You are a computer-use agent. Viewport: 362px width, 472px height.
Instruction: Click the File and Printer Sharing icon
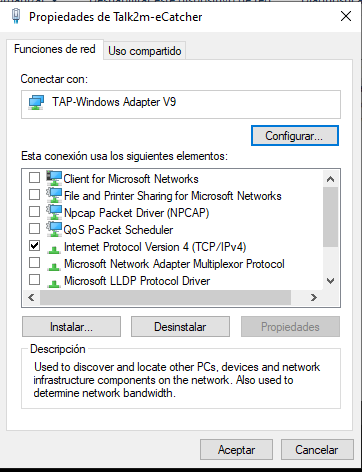54,195
